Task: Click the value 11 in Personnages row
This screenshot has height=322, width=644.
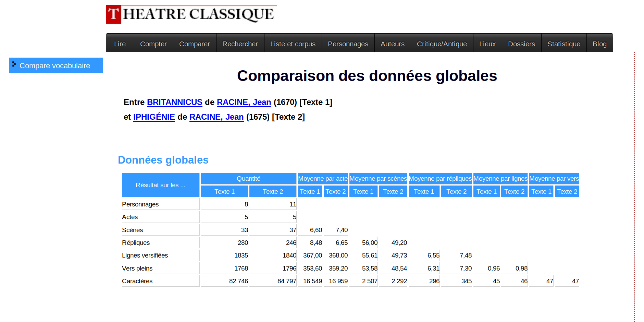Action: [293, 204]
